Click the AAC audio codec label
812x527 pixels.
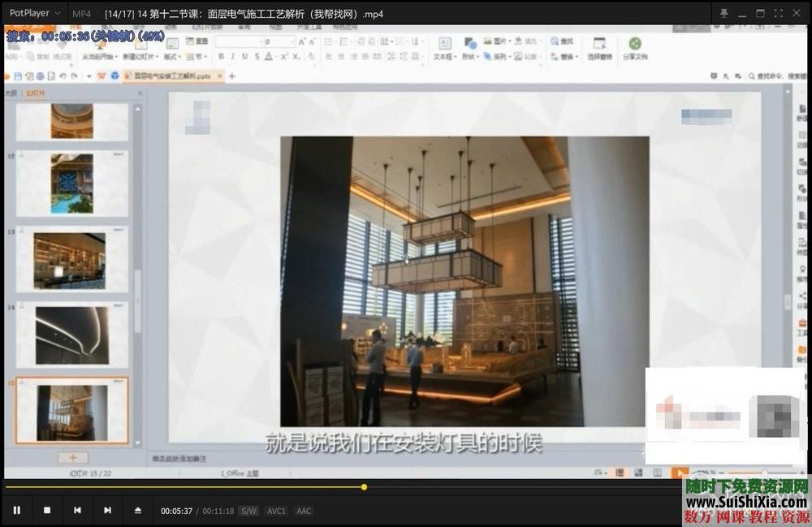(304, 512)
